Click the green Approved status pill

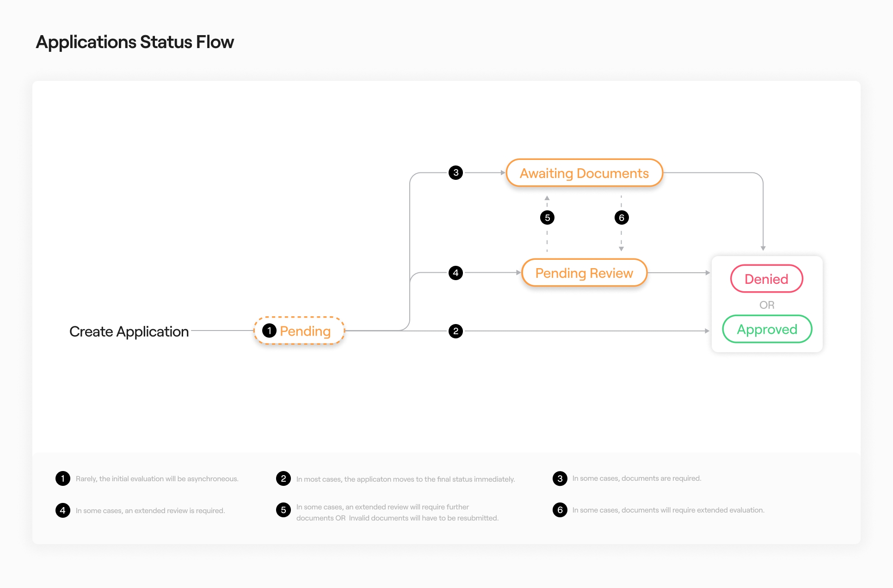point(767,329)
